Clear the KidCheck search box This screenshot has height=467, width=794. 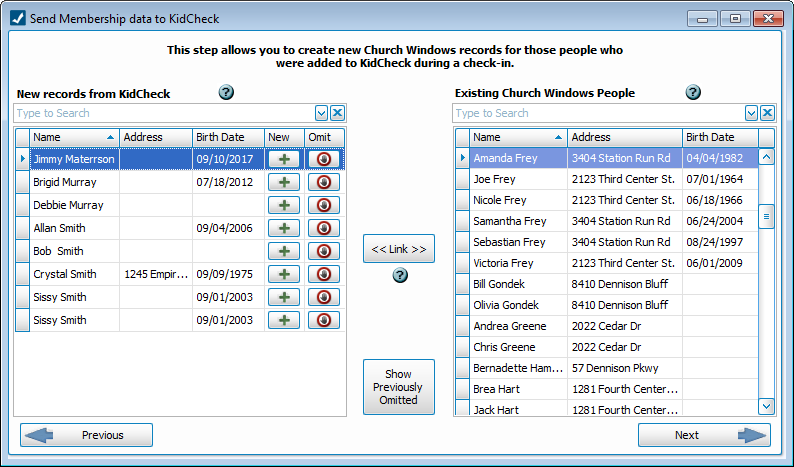pos(337,113)
